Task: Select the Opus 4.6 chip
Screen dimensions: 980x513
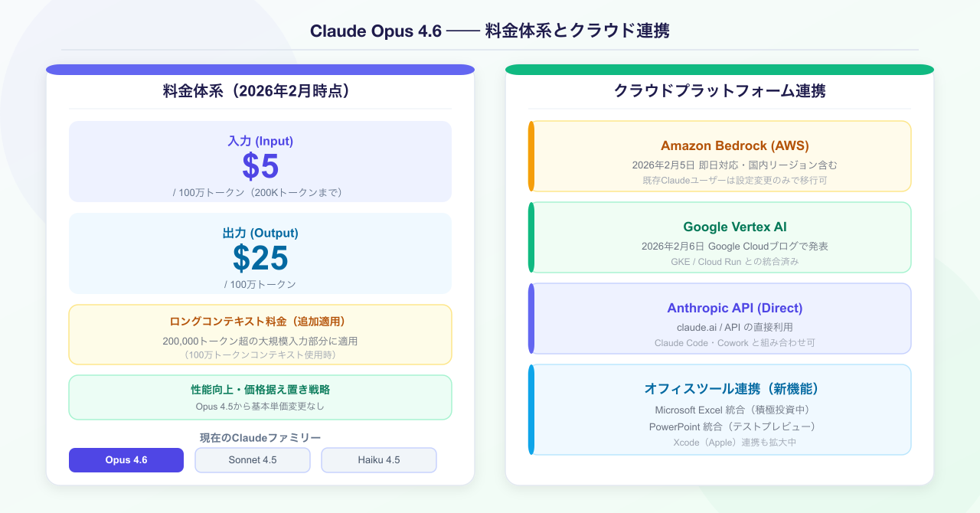Action: click(126, 460)
